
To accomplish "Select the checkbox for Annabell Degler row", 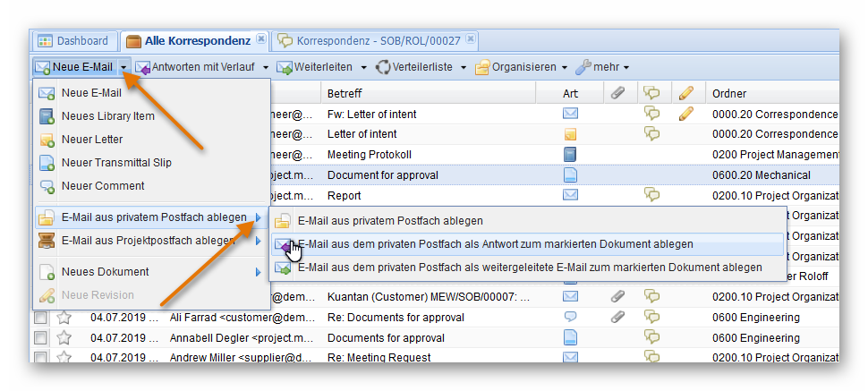I will tap(40, 338).
